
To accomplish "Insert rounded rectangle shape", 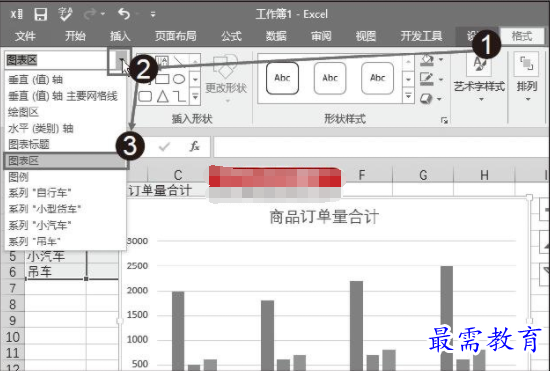I will [x=145, y=96].
